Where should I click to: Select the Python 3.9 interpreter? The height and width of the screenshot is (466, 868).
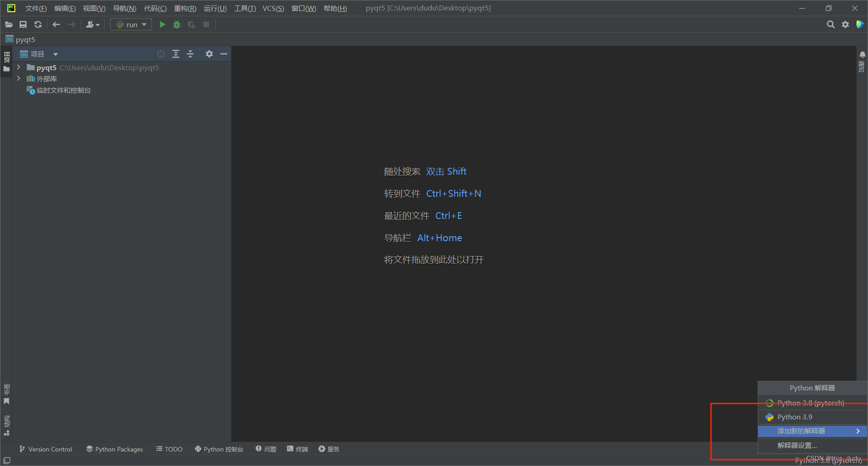(x=794, y=417)
